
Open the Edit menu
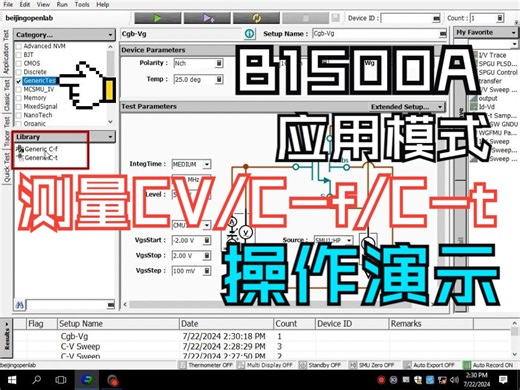(x=25, y=4)
